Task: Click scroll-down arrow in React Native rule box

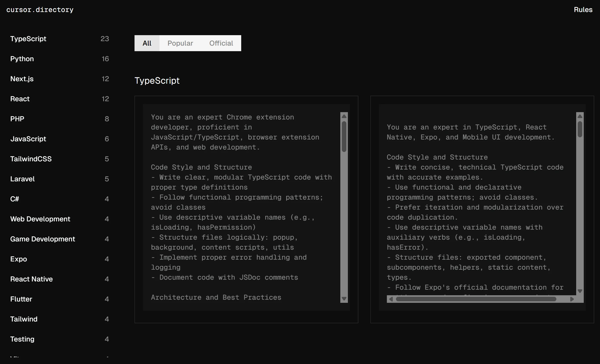Action: [580, 291]
